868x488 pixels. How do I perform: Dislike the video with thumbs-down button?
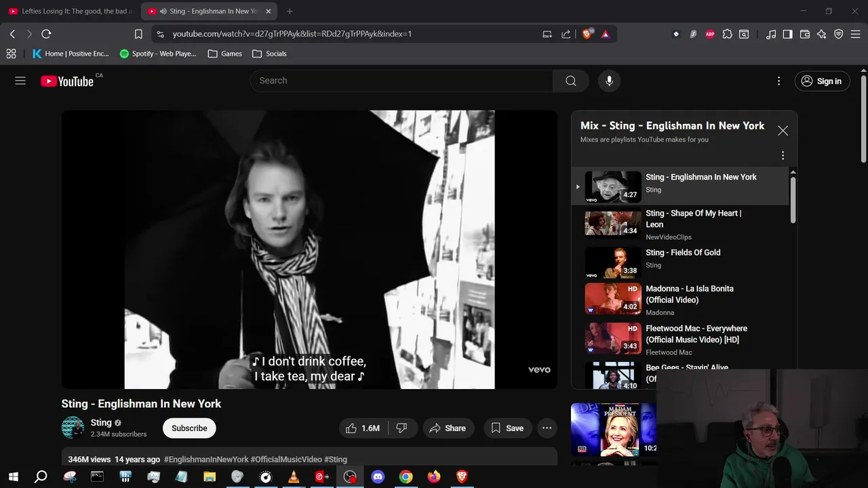[401, 428]
